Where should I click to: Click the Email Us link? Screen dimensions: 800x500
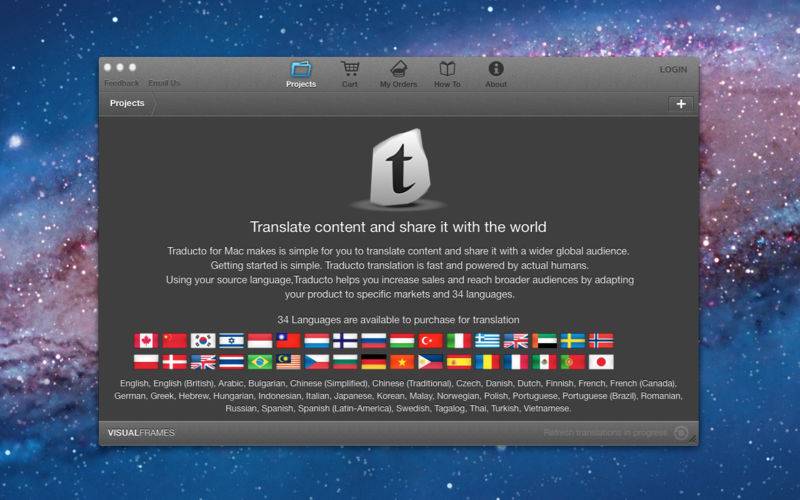(x=164, y=83)
